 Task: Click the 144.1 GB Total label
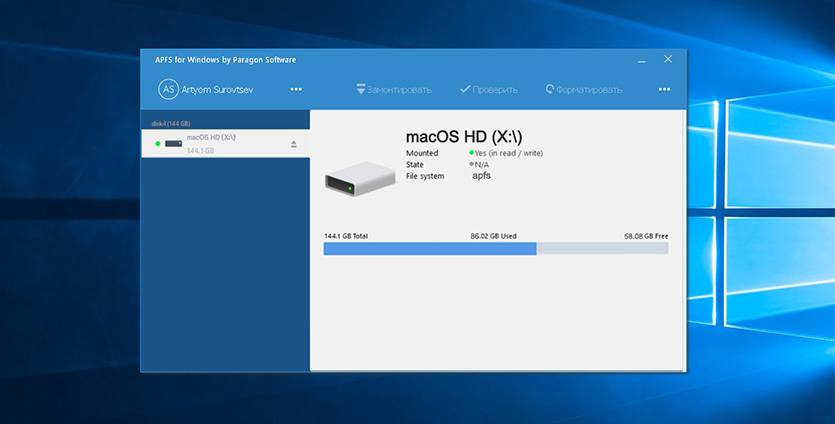pyautogui.click(x=346, y=236)
